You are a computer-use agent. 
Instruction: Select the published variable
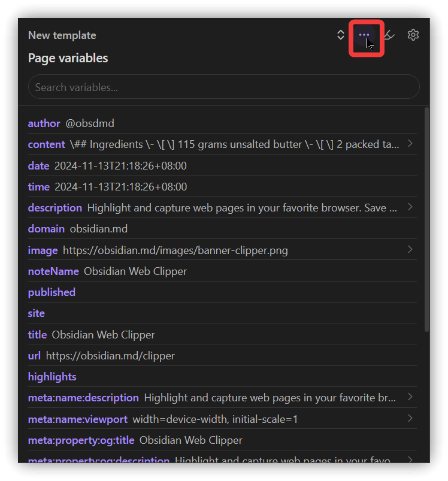tap(52, 292)
